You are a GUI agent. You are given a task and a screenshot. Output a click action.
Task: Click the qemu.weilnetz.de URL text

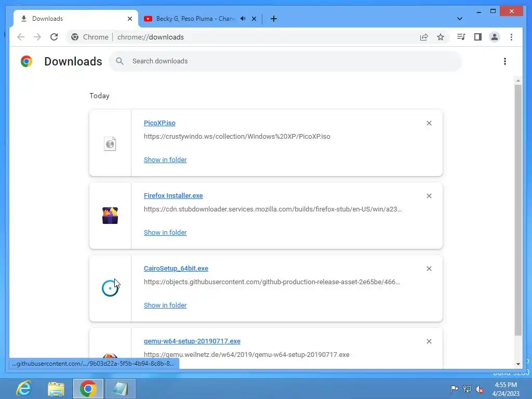pyautogui.click(x=247, y=354)
